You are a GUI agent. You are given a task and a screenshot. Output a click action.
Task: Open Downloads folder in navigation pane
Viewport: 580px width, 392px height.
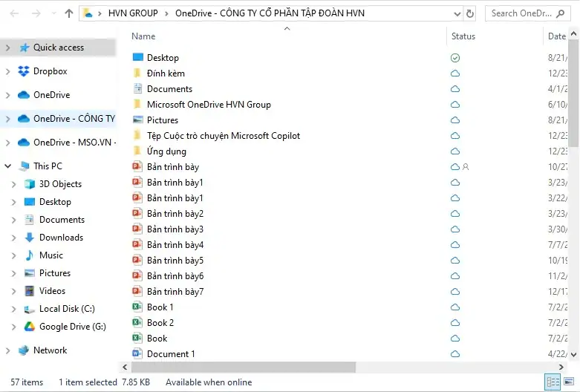(61, 238)
